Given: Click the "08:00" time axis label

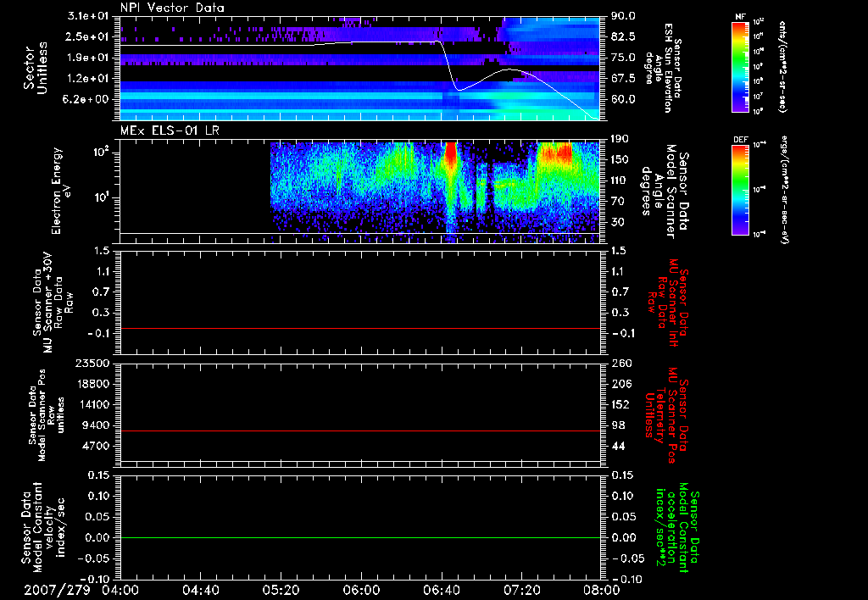Looking at the screenshot, I should tap(602, 590).
